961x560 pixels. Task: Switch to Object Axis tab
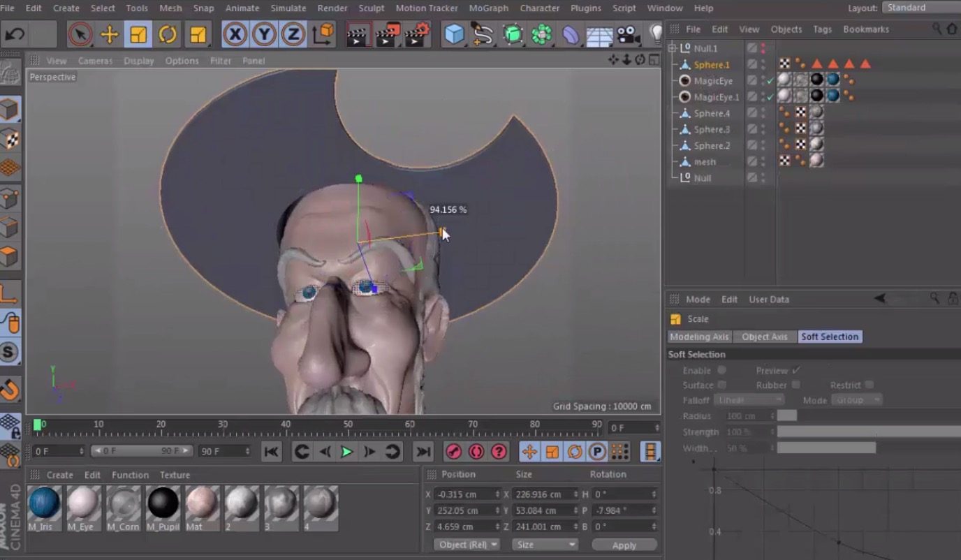(765, 337)
